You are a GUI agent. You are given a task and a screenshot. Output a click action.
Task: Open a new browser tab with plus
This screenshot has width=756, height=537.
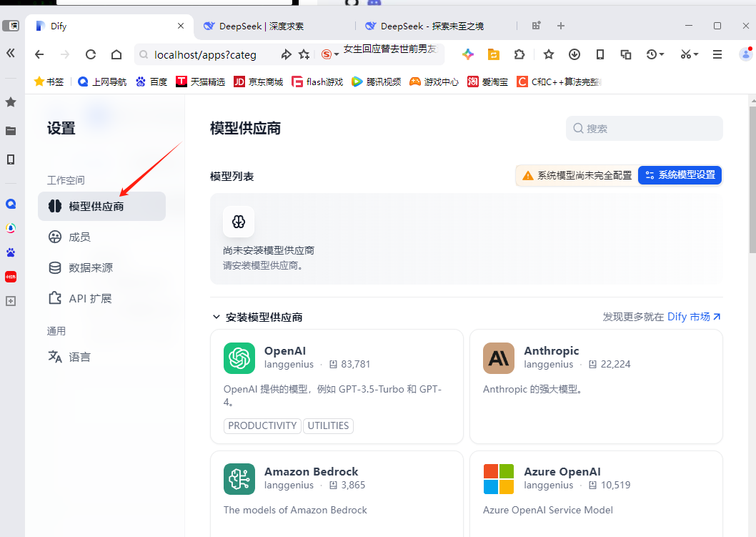point(561,26)
